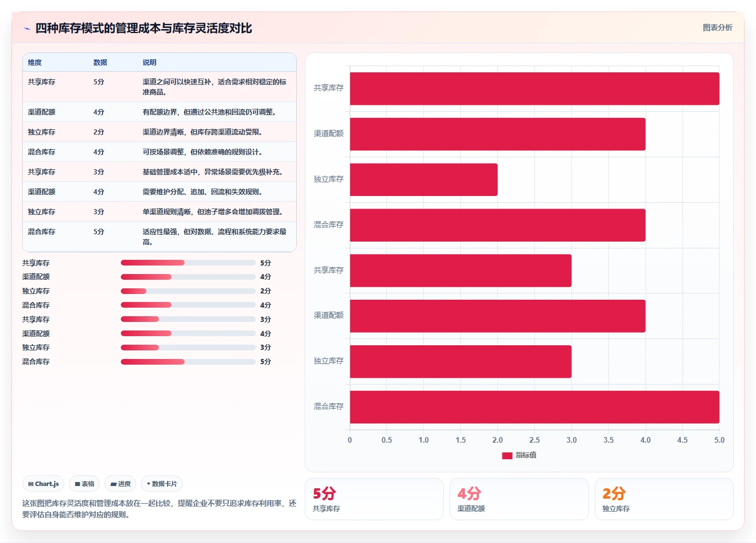
Task: Click the cell 单渠道规则清晰，但池子增多会增加调拨管理
Action: tap(214, 212)
